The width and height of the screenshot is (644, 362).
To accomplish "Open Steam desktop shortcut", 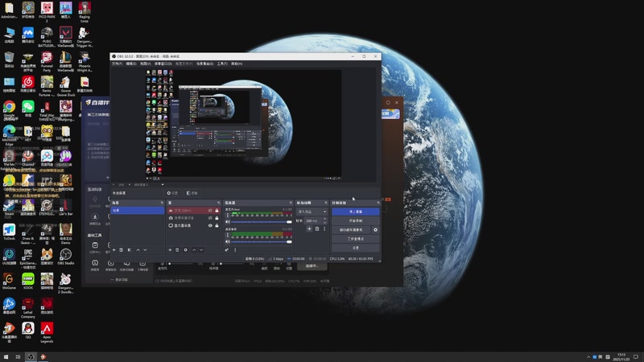I will (9, 208).
